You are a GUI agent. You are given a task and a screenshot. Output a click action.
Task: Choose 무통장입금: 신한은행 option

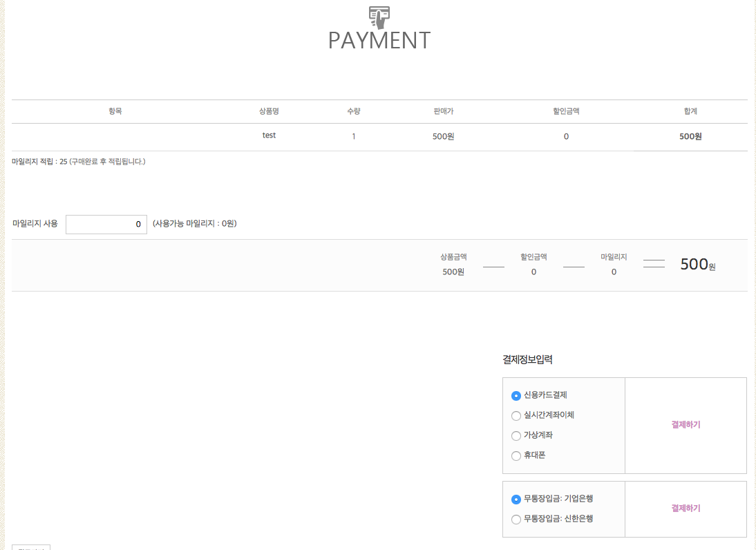(x=516, y=520)
